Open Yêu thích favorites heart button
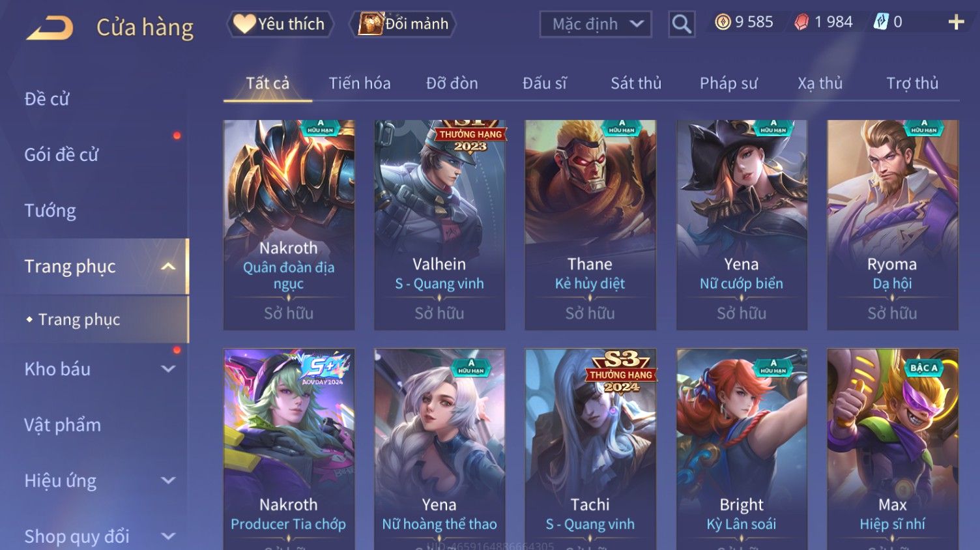The width and height of the screenshot is (980, 550). (x=280, y=24)
